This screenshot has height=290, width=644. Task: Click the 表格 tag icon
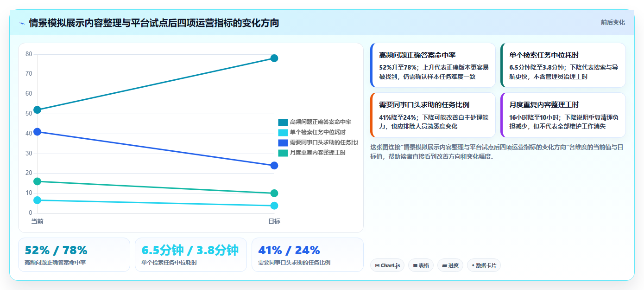(x=415, y=266)
